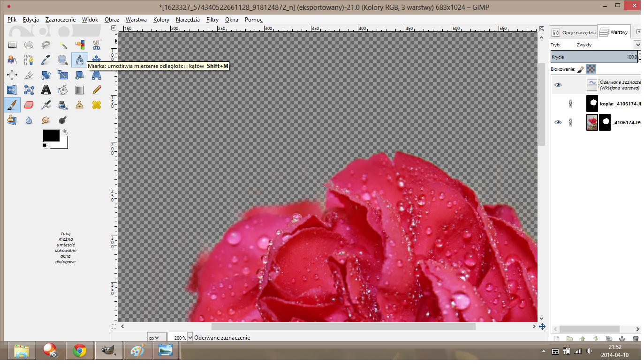Switch to the Opcje narzędzia tab

pyautogui.click(x=574, y=32)
